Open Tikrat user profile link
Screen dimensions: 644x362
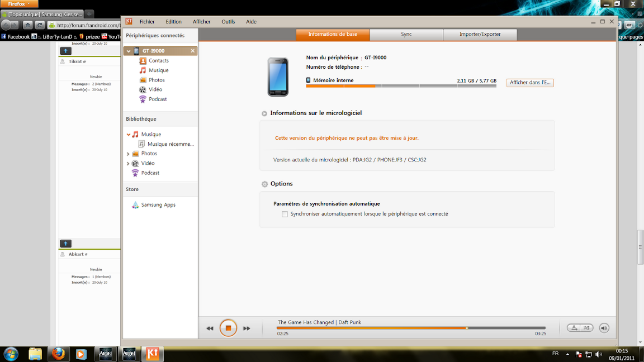tap(77, 61)
